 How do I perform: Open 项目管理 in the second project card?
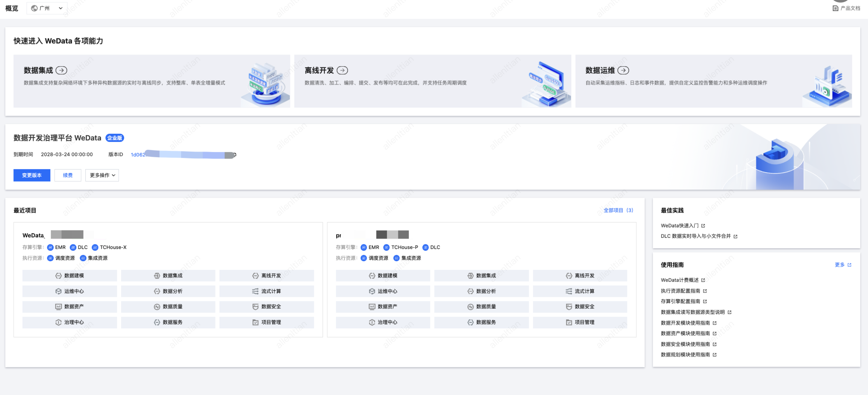pyautogui.click(x=580, y=322)
